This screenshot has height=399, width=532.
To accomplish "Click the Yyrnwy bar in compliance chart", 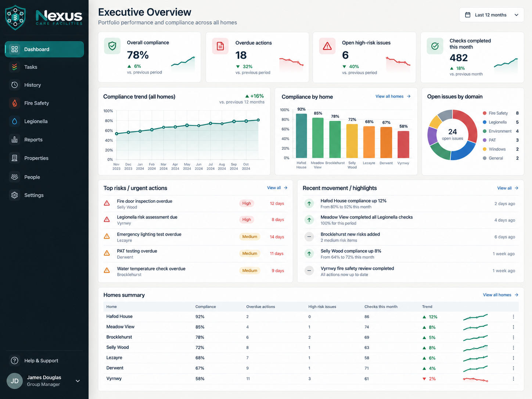I will 403,145.
